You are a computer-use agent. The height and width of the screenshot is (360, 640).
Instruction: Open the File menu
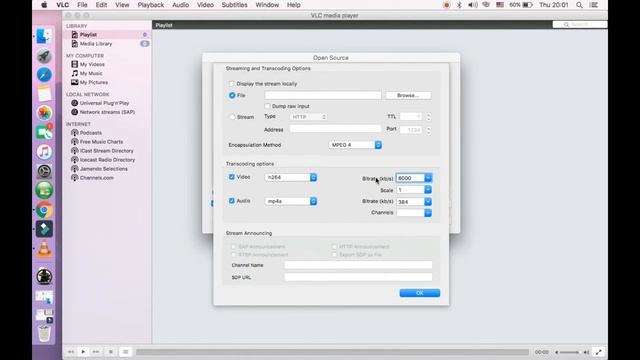82,5
